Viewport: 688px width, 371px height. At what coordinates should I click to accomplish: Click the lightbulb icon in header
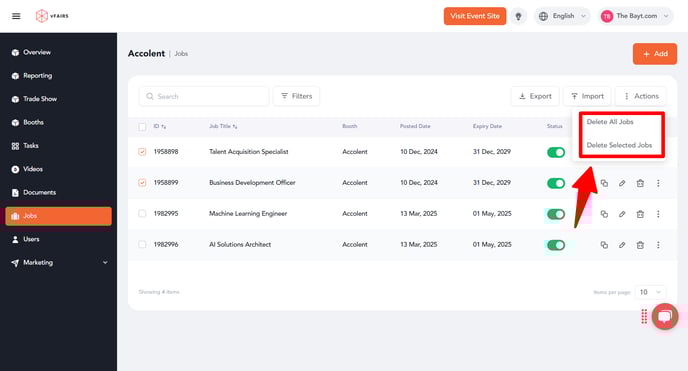tap(518, 16)
